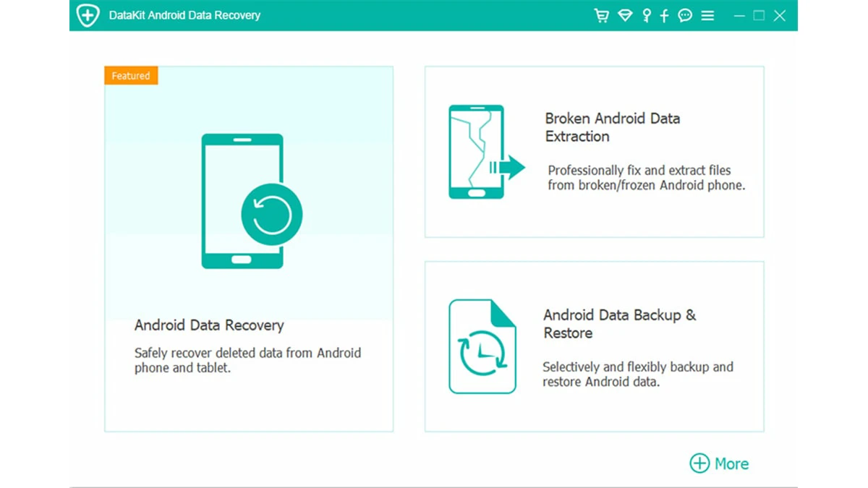Select the phone with restore arrow icon
This screenshot has width=868, height=488.
251,201
